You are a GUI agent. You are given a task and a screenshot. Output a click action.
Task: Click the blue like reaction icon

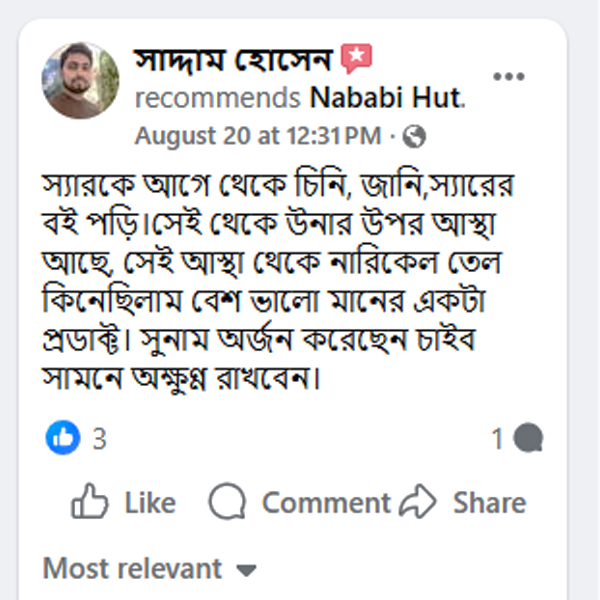[62, 437]
